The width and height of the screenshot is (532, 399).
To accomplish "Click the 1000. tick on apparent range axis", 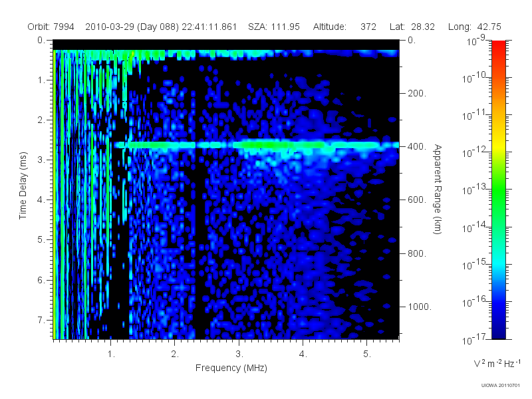I will pos(420,307).
